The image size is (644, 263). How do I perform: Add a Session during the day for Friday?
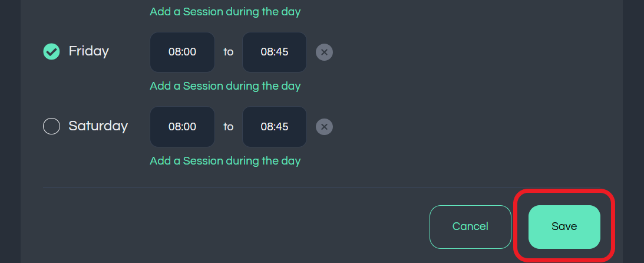225,86
